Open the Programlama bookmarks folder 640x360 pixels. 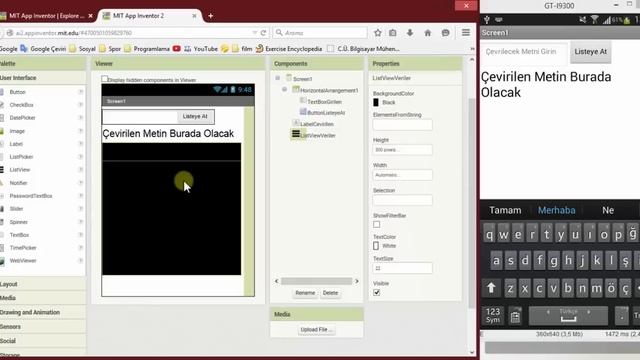(x=147, y=49)
